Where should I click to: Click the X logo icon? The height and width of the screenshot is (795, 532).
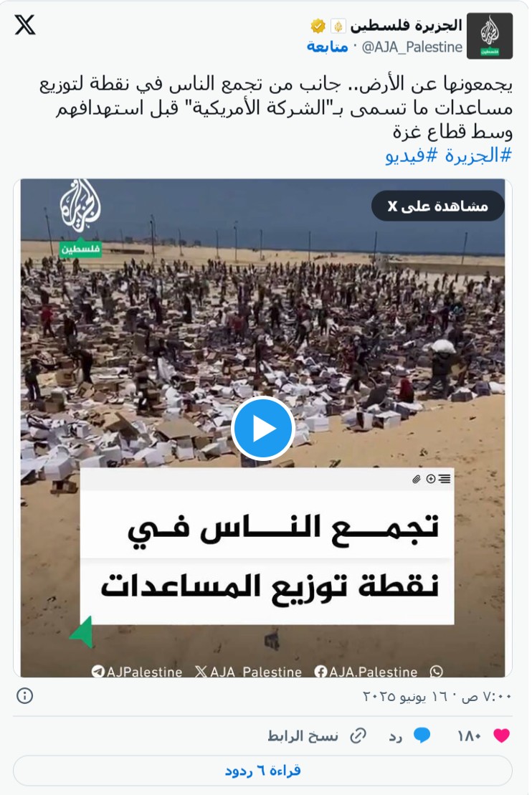click(25, 25)
